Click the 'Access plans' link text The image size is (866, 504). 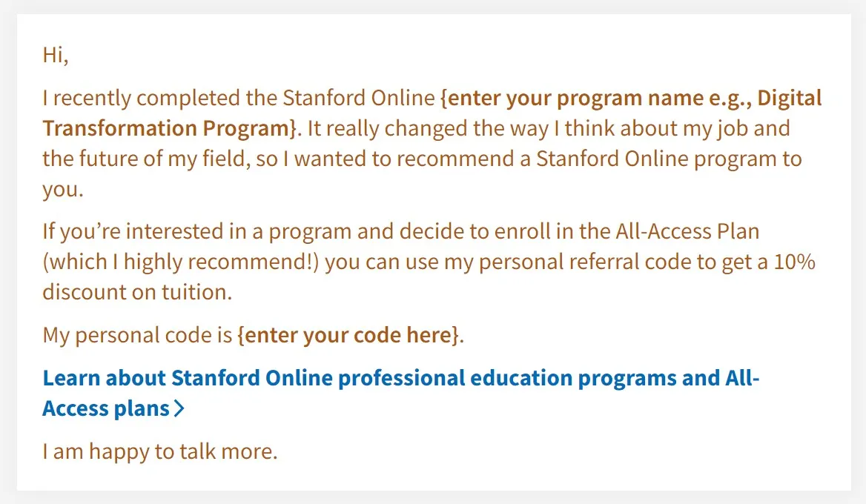click(x=106, y=408)
